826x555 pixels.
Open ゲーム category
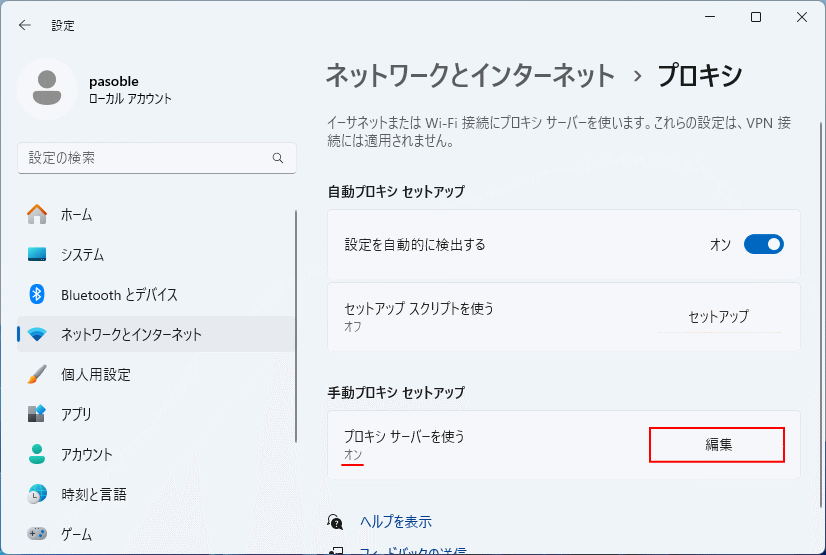coord(156,534)
